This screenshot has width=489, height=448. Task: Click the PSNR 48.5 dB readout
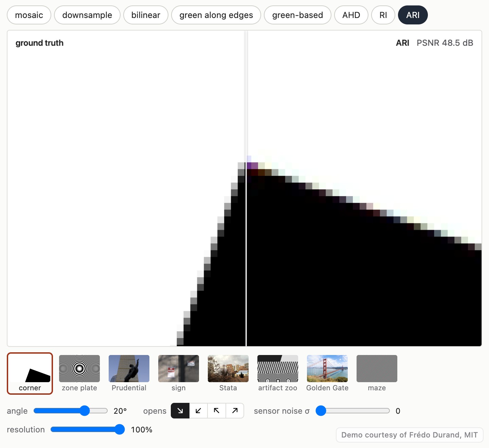coord(445,43)
